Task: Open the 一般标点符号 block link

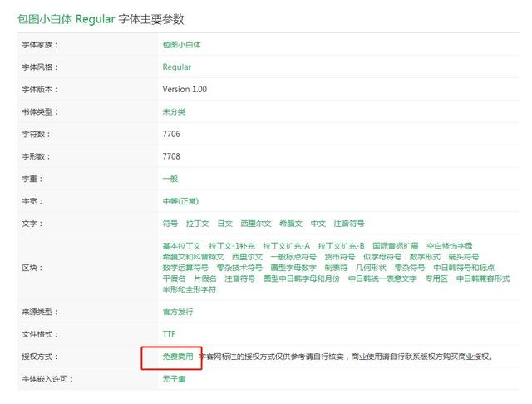Action: [x=293, y=257]
